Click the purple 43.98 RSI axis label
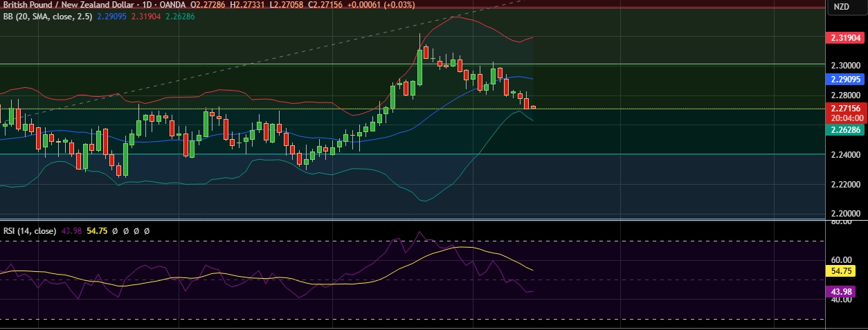 [841, 292]
